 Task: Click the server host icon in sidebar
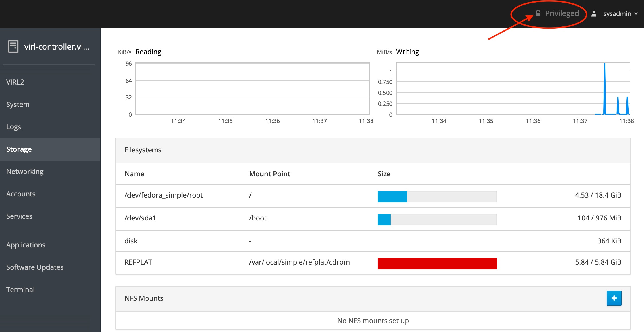click(x=13, y=46)
